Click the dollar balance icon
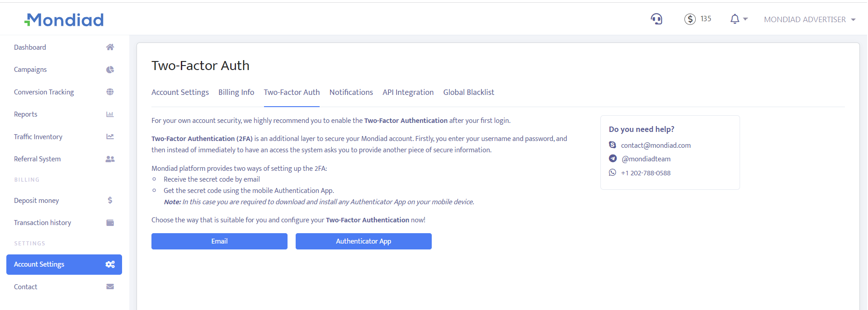This screenshot has height=310, width=868. tap(690, 19)
